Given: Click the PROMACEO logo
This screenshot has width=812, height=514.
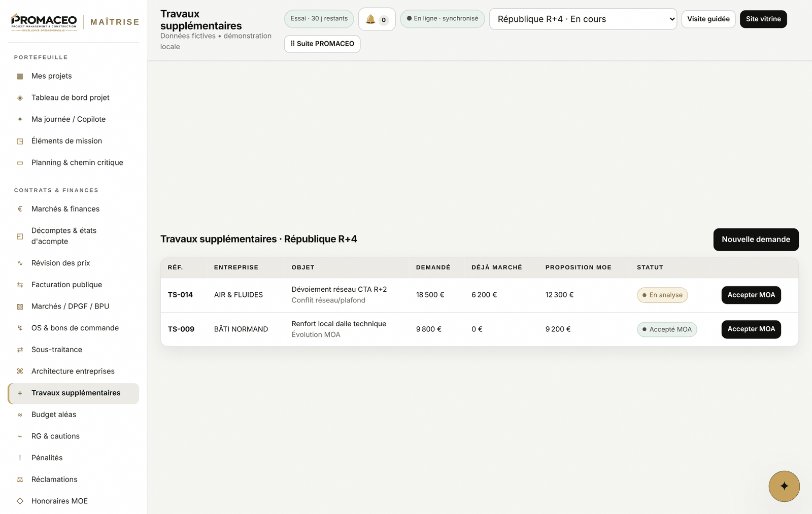Looking at the screenshot, I should pos(44,22).
